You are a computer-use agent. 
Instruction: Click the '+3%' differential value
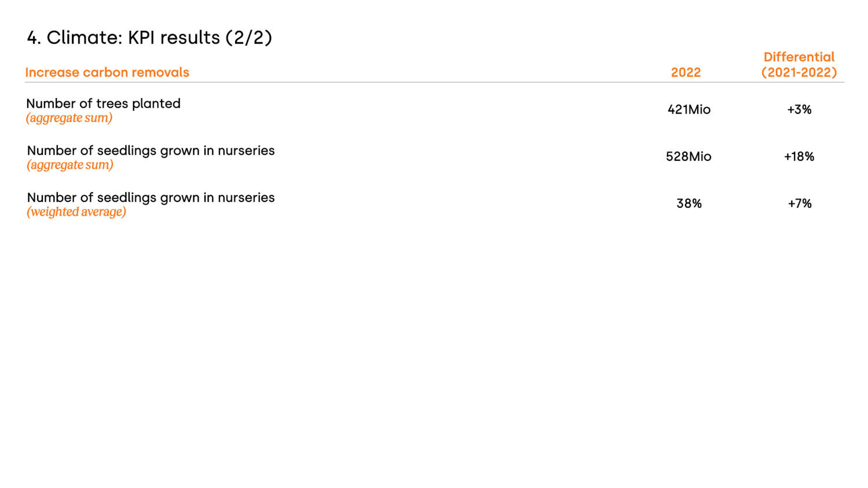799,109
